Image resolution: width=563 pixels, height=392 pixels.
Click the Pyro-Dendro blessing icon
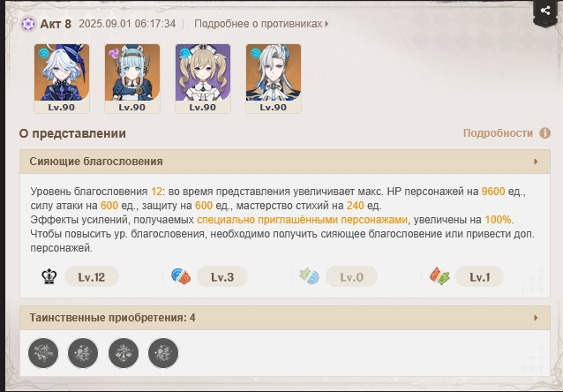pyautogui.click(x=439, y=276)
